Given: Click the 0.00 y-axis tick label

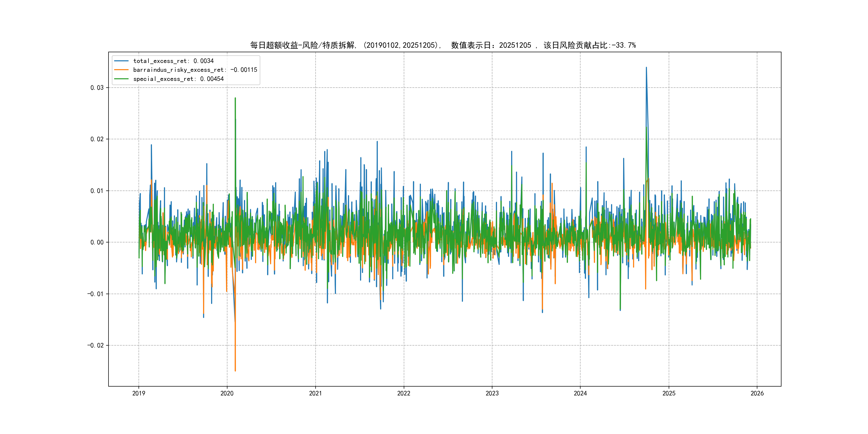Looking at the screenshot, I should 97,242.
